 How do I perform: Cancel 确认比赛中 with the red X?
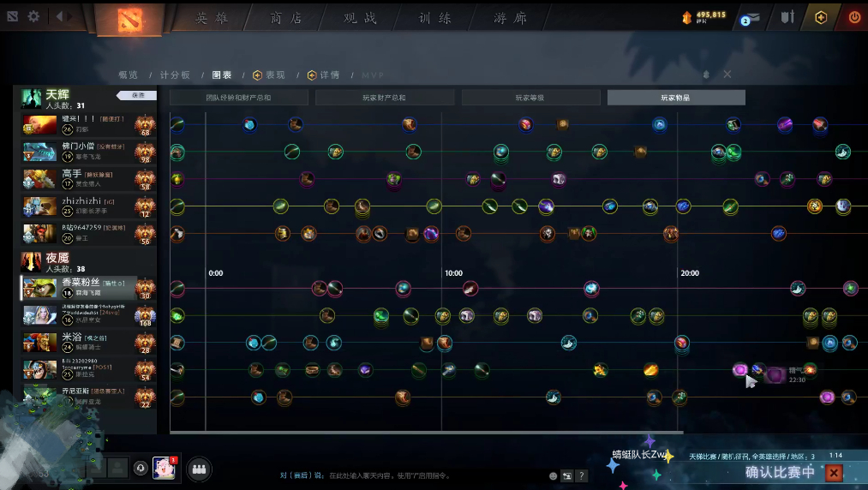click(x=834, y=473)
